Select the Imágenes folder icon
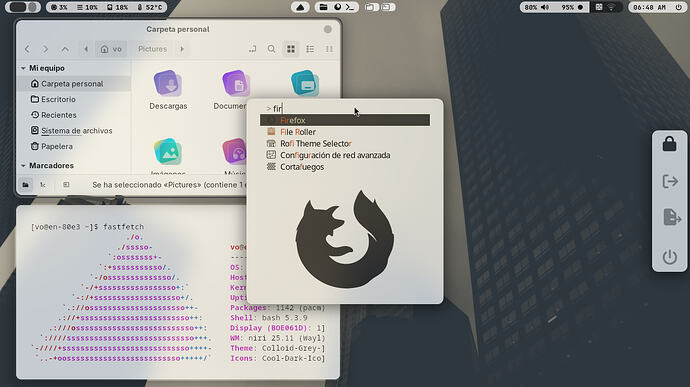This screenshot has width=690, height=387. point(168,151)
